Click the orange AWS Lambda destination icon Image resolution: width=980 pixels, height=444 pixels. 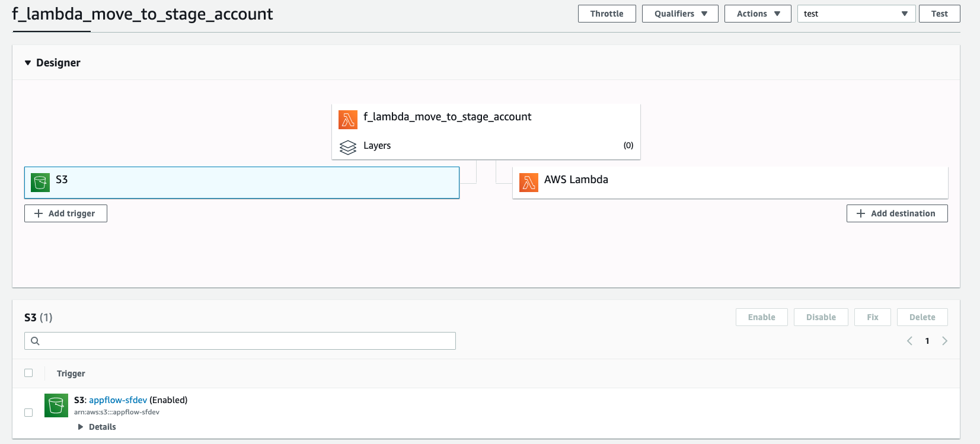[x=529, y=183]
